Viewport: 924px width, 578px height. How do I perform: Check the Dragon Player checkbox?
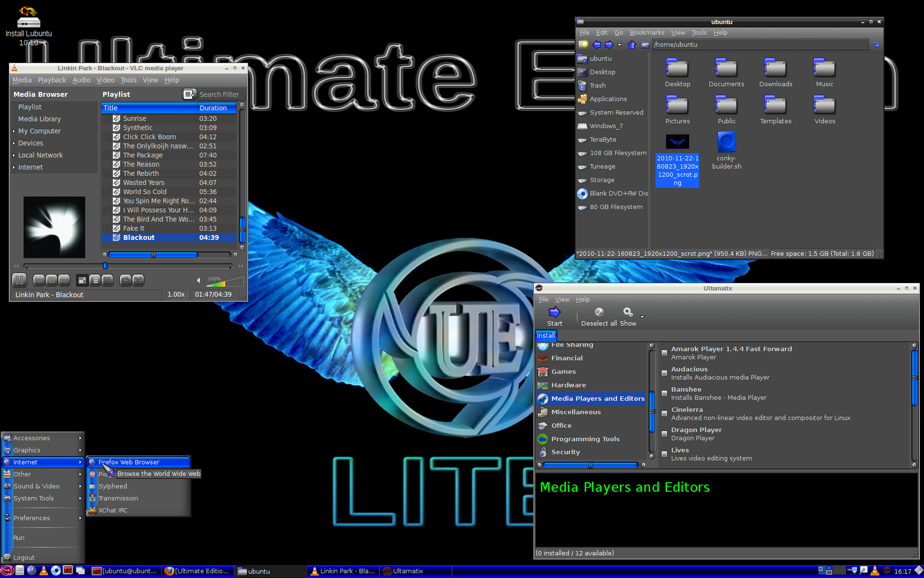pos(664,434)
